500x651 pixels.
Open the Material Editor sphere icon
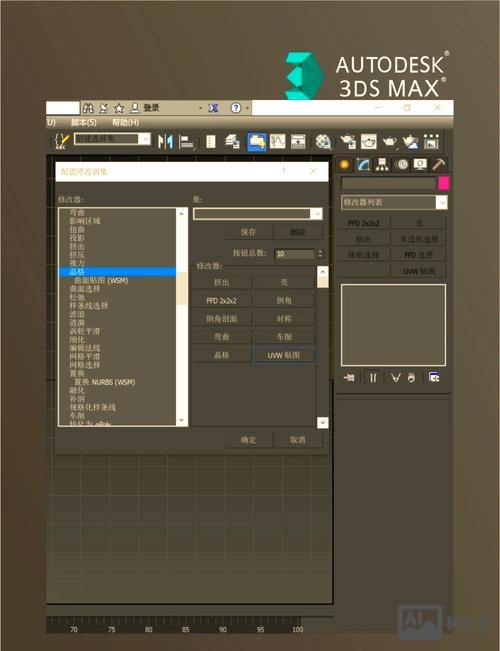pos(323,142)
